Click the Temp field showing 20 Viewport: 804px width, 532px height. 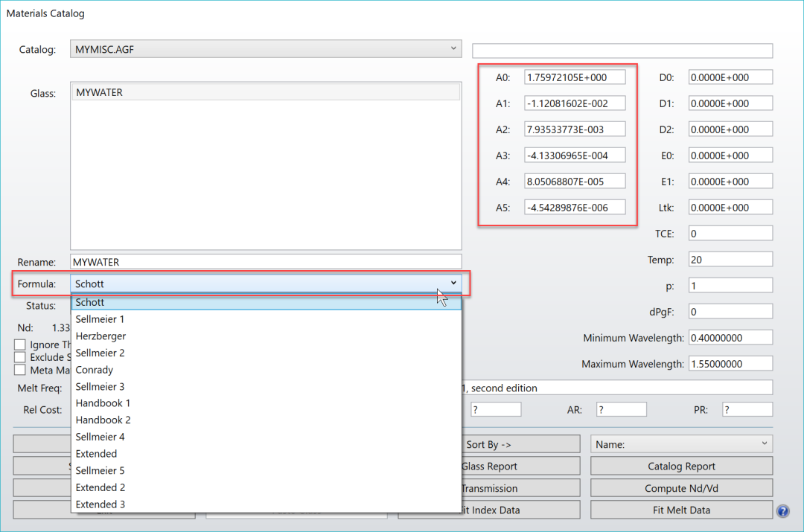click(731, 260)
